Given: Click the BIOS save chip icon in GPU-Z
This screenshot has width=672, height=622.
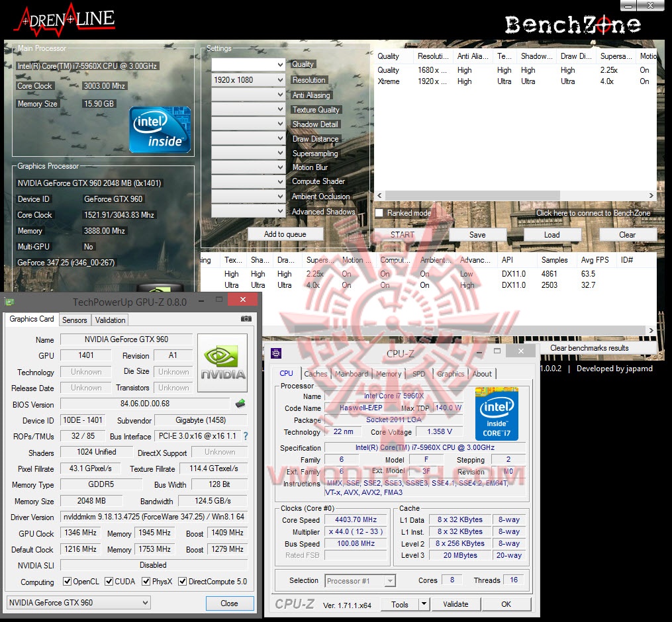Looking at the screenshot, I should 240,403.
